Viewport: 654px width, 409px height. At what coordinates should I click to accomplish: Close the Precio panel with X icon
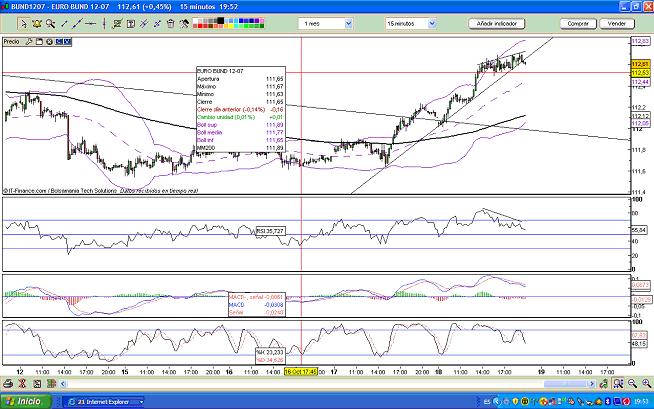[x=49, y=42]
